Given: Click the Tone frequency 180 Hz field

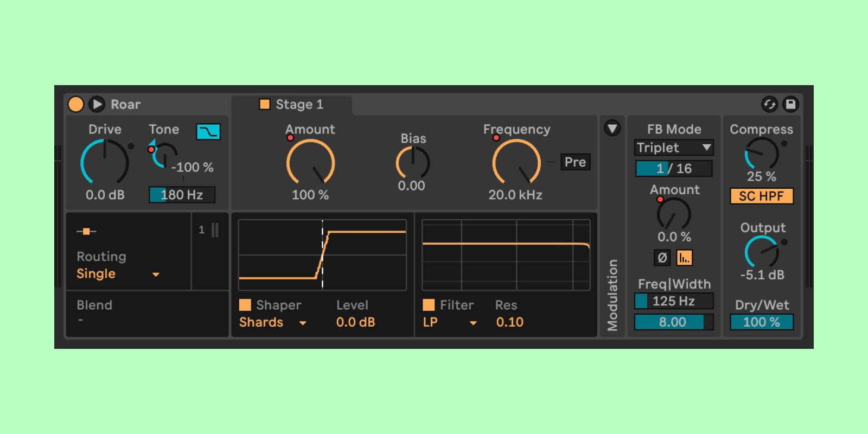Looking at the screenshot, I should click(182, 195).
